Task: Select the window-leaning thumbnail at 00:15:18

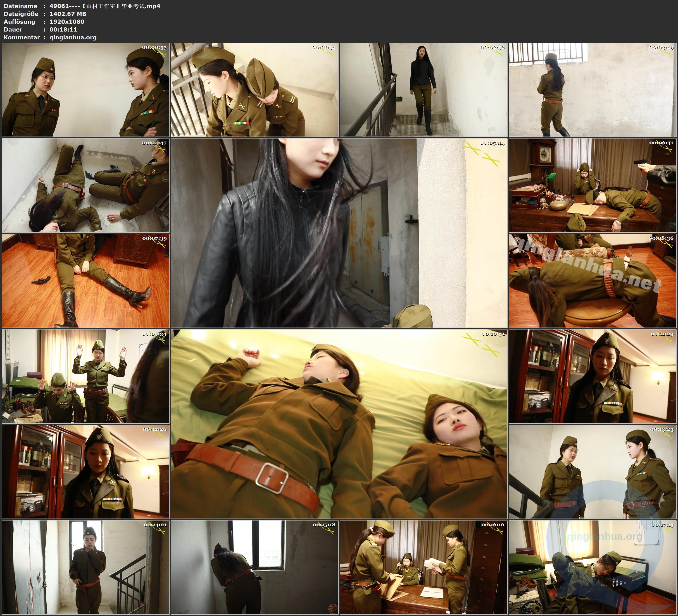Action: coord(254,567)
